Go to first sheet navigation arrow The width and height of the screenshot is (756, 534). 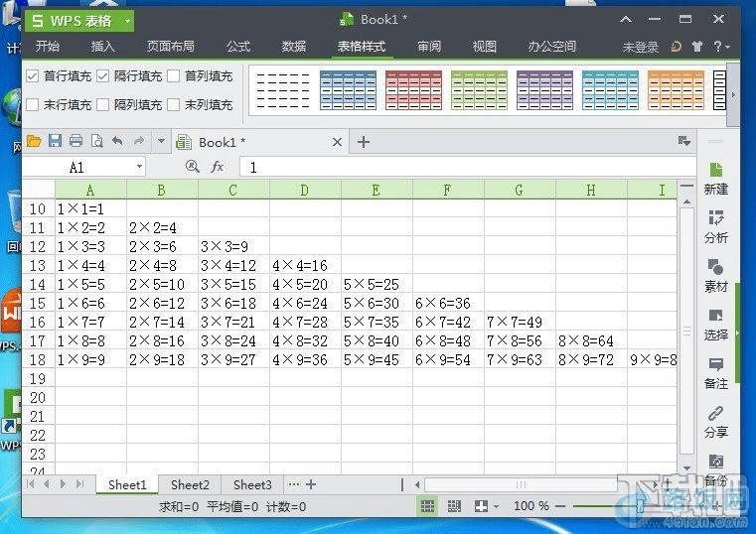point(31,484)
